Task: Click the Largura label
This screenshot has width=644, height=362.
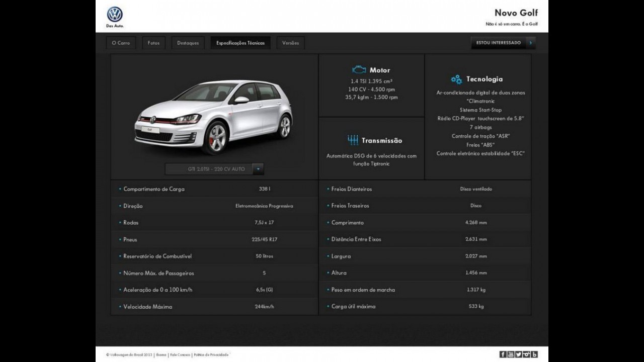Action: (x=341, y=256)
